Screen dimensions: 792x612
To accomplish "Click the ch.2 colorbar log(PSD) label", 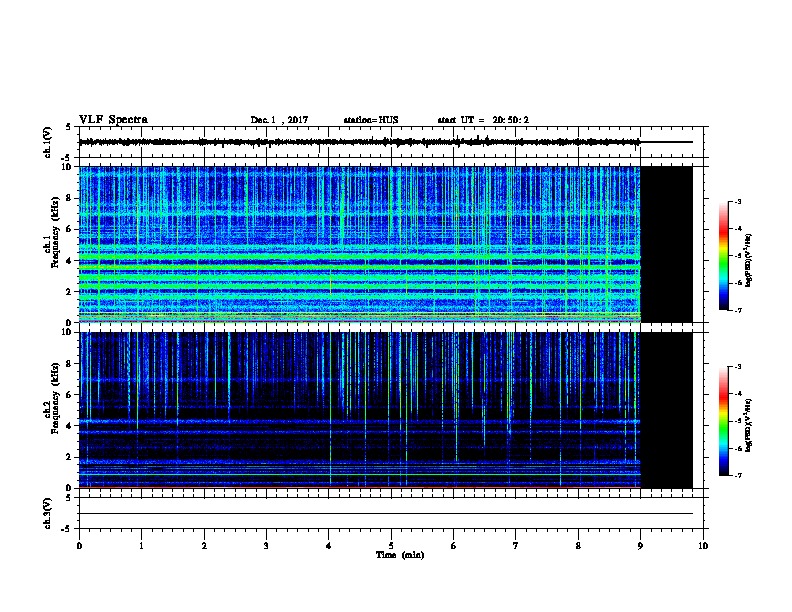I will pyautogui.click(x=749, y=426).
